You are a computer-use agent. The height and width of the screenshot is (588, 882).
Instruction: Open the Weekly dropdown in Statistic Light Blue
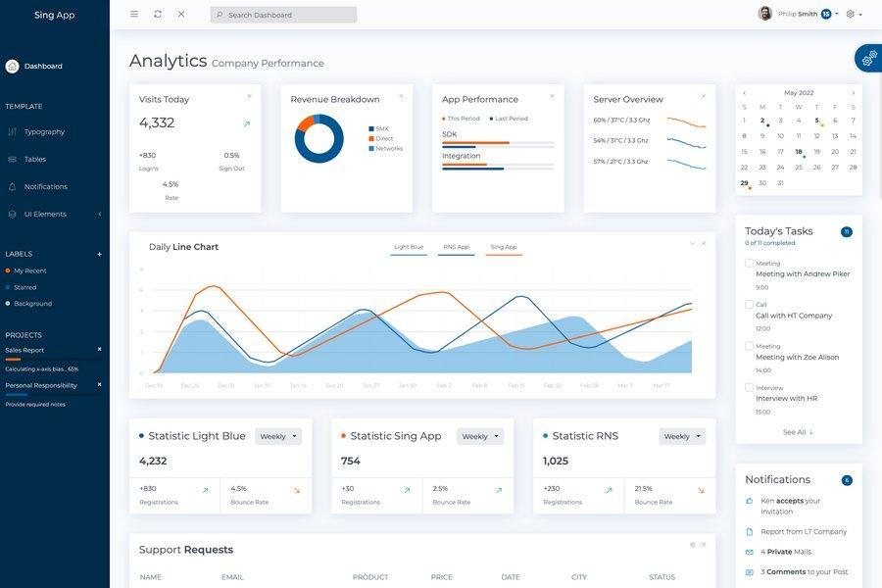point(281,434)
